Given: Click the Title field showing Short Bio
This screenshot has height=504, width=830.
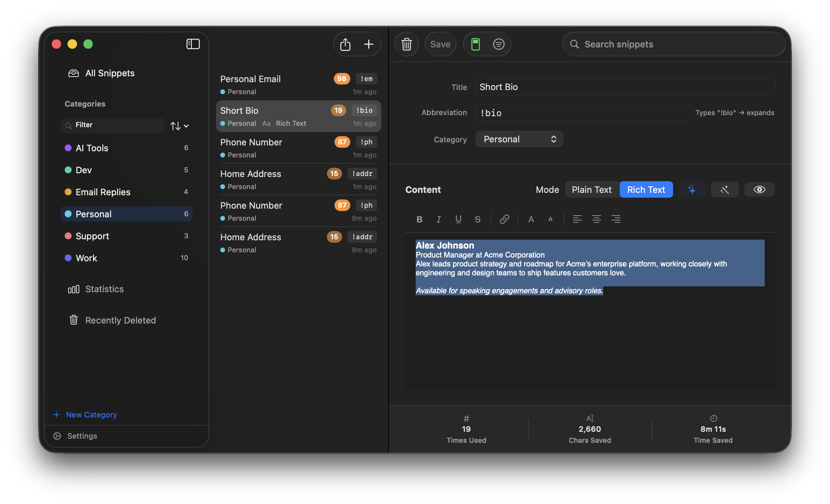Looking at the screenshot, I should click(x=625, y=87).
